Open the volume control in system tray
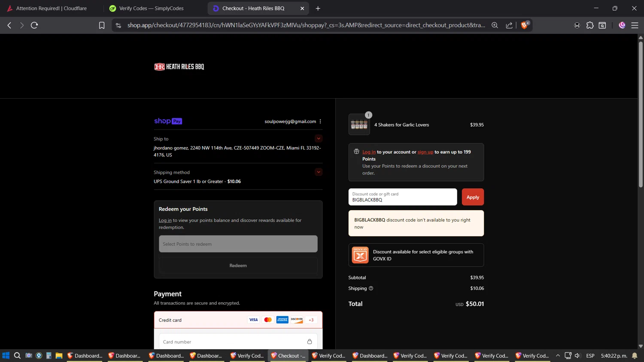Image resolution: width=644 pixels, height=362 pixels. 577,356
